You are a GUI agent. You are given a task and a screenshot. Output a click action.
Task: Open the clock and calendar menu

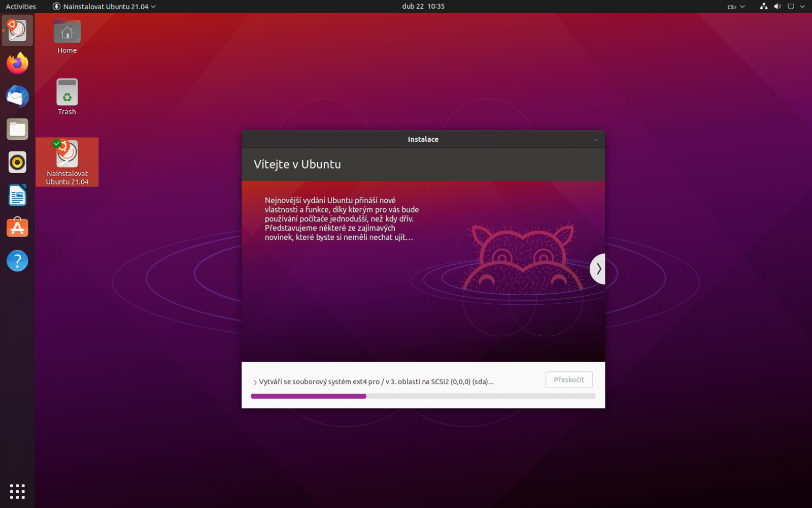pos(423,7)
